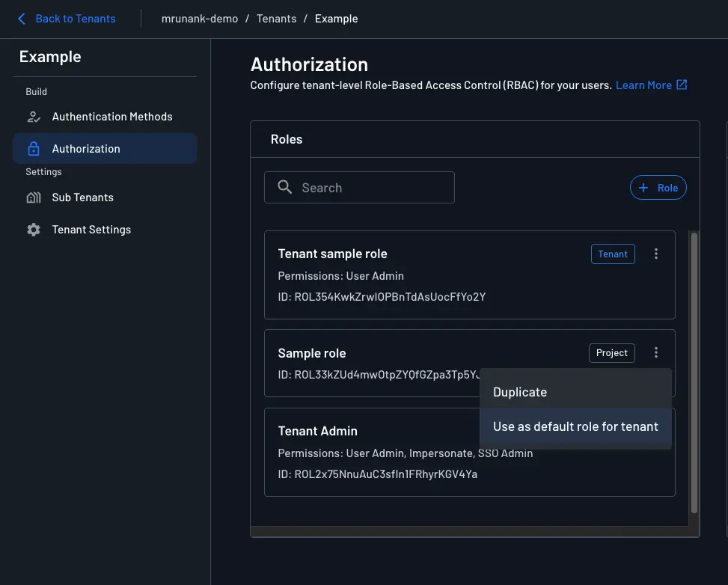Image resolution: width=728 pixels, height=585 pixels.
Task: Open the Tenant Settings gear icon
Action: 33,229
